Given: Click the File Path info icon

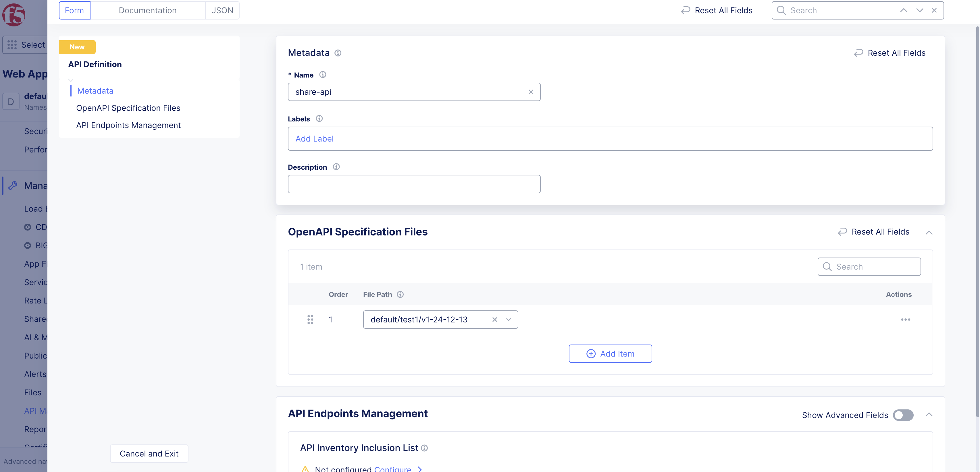Looking at the screenshot, I should [x=400, y=294].
